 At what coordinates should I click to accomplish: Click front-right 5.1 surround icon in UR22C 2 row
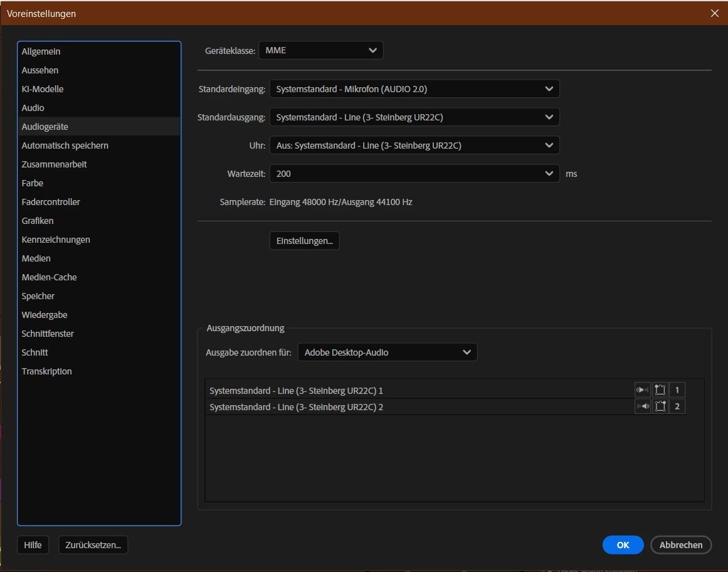[660, 406]
